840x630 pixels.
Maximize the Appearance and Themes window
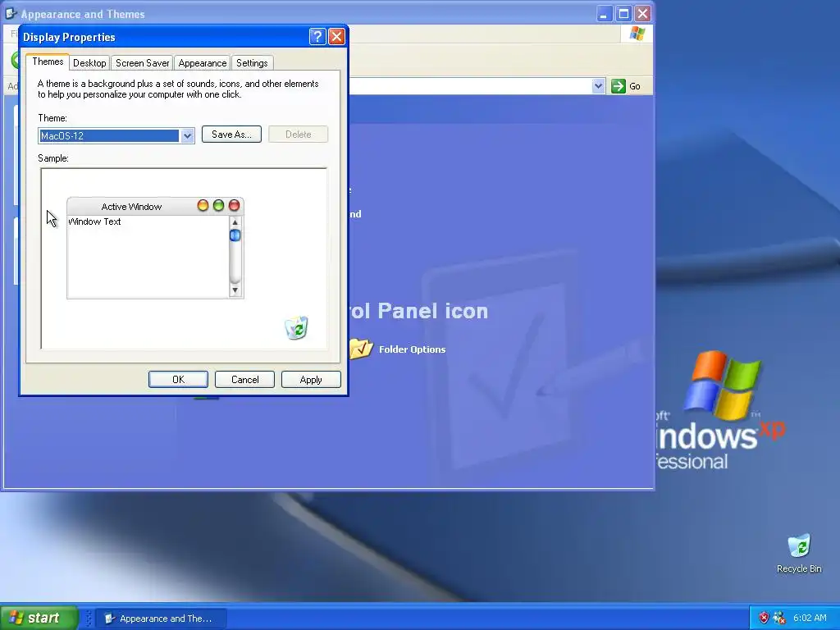(623, 14)
